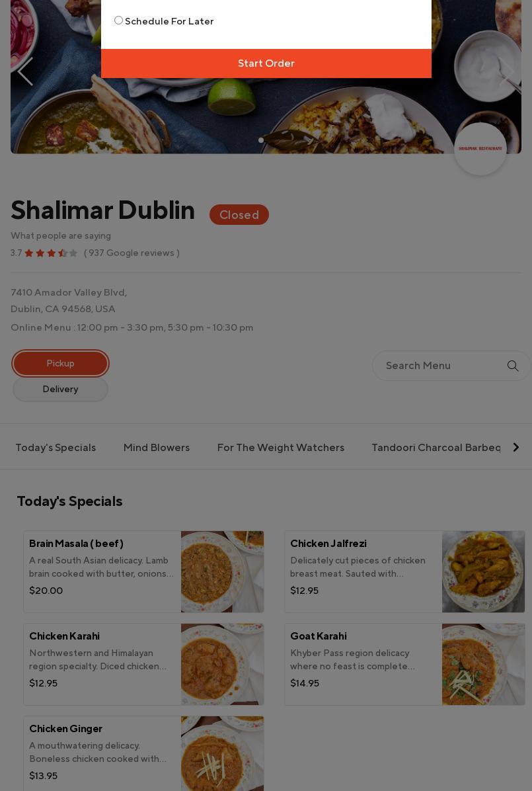Image resolution: width=532 pixels, height=791 pixels.
Task: Open Tandoori Charcoal Barbeque category
Action: pos(436,448)
